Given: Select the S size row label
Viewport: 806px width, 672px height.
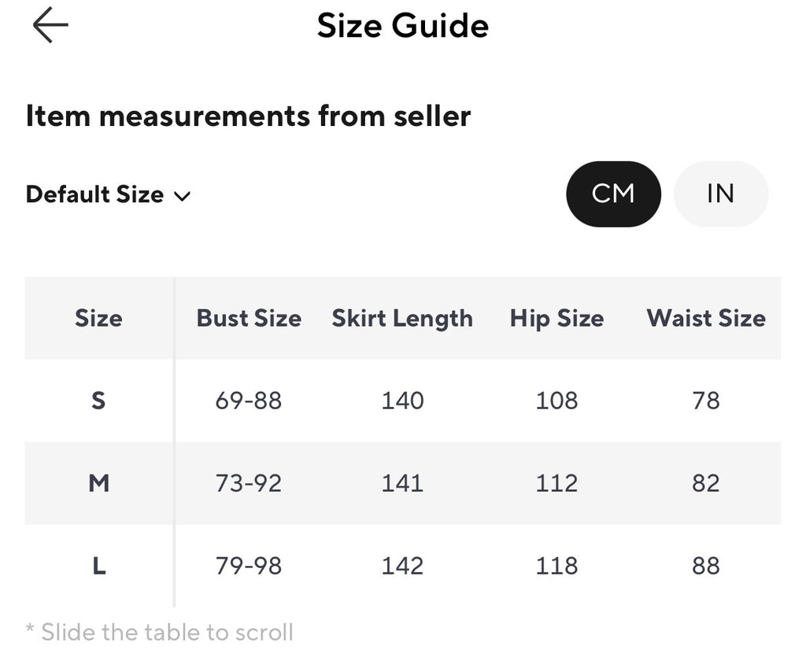Looking at the screenshot, I should coord(98,401).
